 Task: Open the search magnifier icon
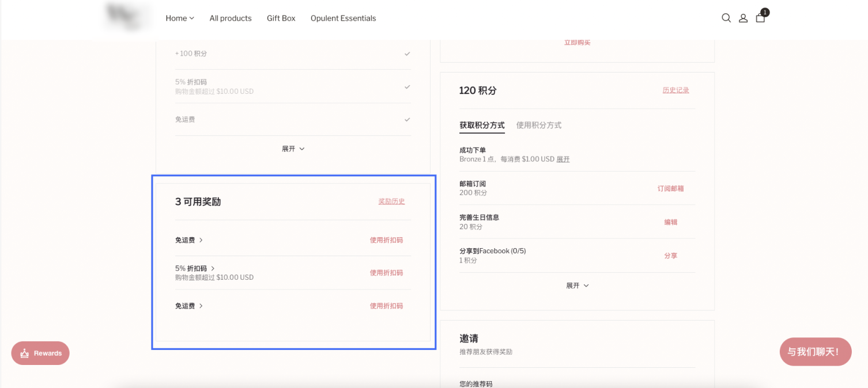tap(726, 18)
